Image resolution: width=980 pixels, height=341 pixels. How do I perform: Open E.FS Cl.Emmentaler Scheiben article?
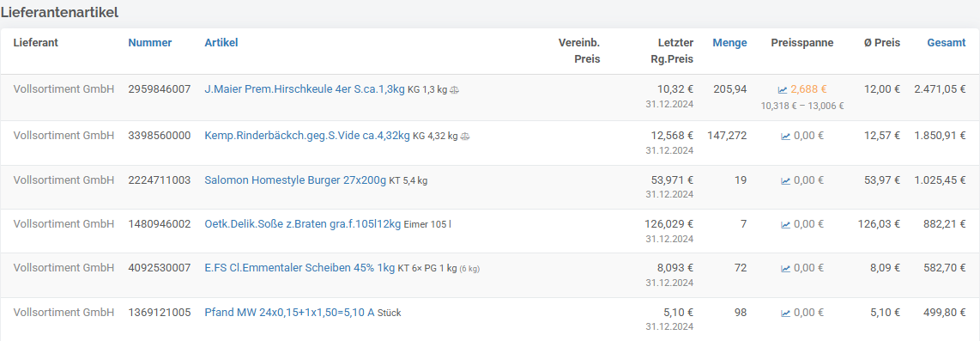point(299,269)
